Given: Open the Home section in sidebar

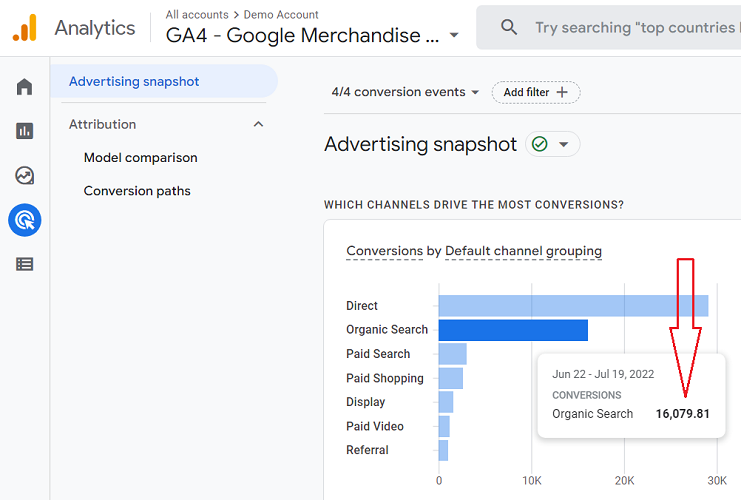Looking at the screenshot, I should click(x=25, y=86).
